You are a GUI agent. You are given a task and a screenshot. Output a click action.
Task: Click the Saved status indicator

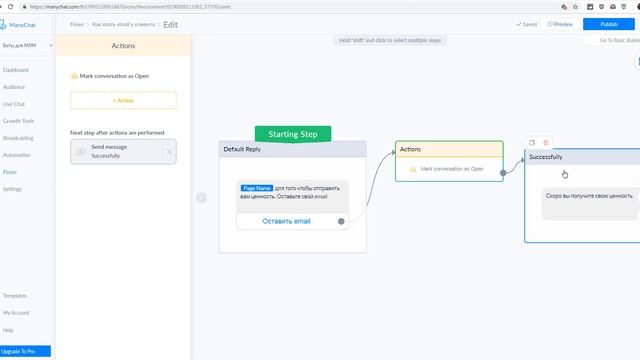point(527,24)
